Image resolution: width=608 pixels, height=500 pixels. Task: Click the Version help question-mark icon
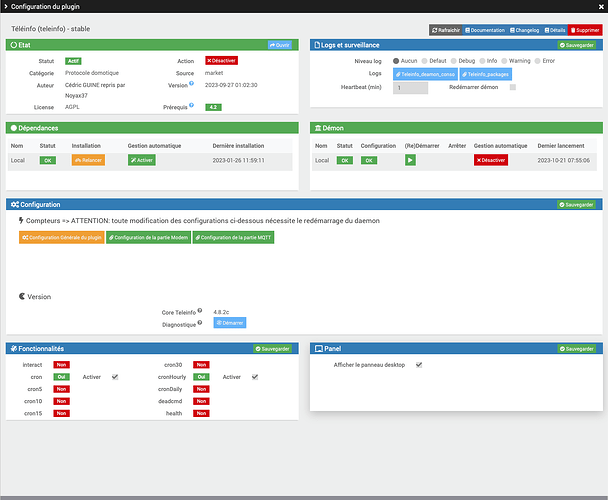[191, 84]
